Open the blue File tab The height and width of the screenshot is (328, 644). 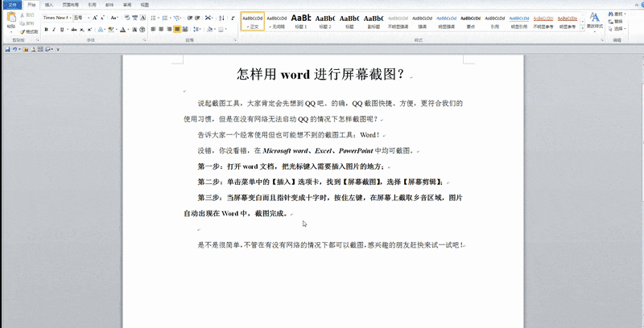point(12,5)
